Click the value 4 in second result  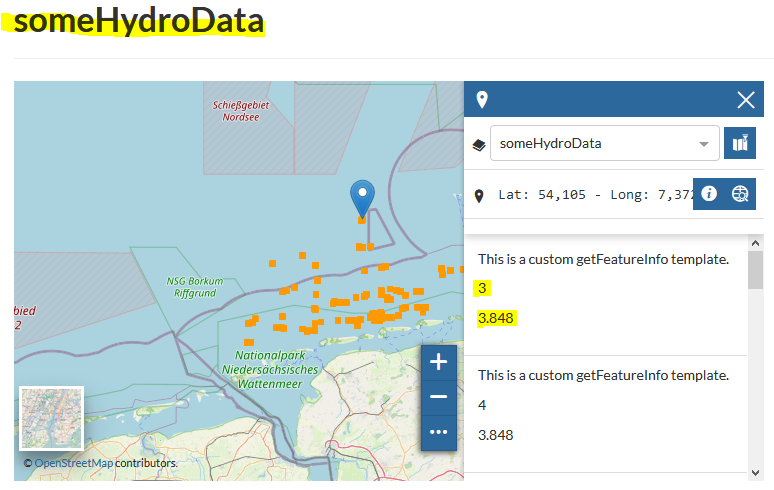[482, 405]
